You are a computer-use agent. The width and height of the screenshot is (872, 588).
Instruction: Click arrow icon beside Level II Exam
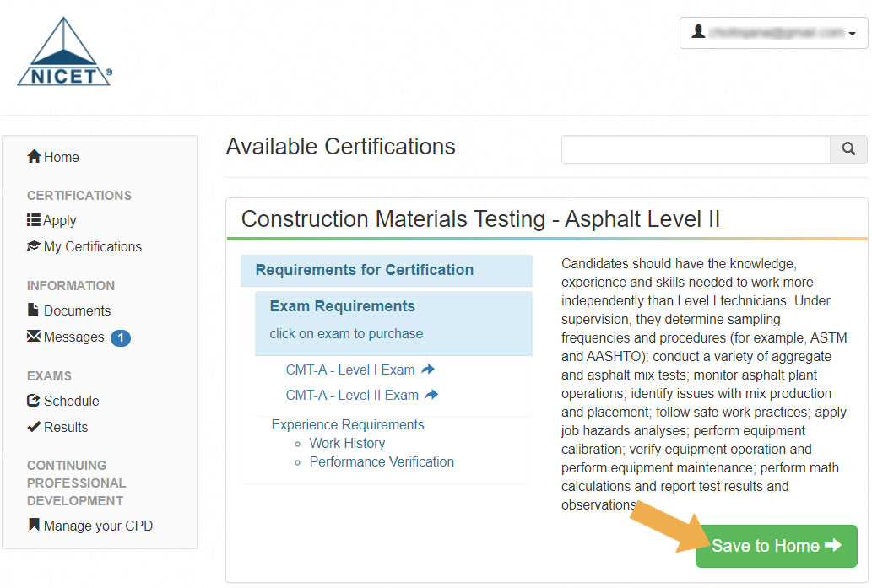tap(431, 395)
